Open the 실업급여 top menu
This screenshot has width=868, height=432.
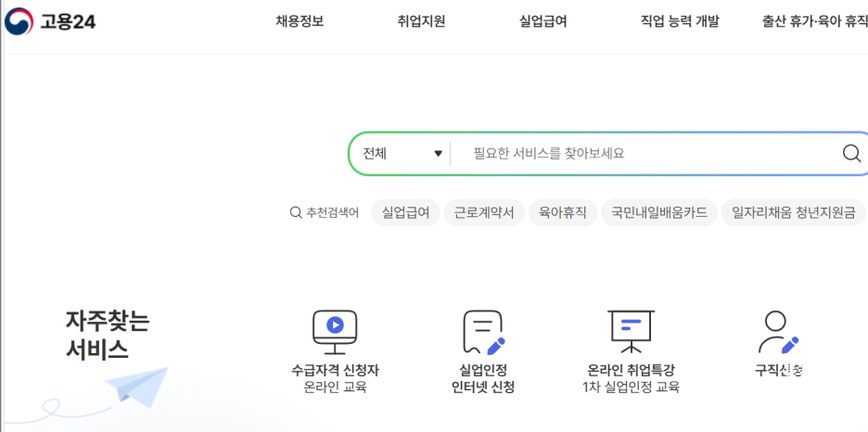[543, 22]
